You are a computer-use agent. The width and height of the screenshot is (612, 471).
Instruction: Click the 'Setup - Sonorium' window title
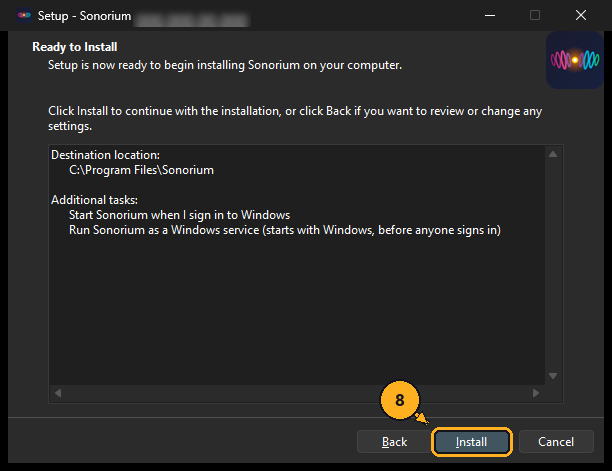pyautogui.click(x=84, y=16)
